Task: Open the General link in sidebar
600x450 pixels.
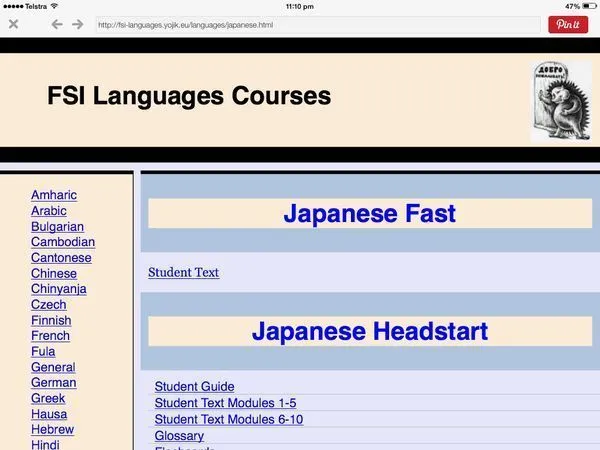Action: pos(53,367)
